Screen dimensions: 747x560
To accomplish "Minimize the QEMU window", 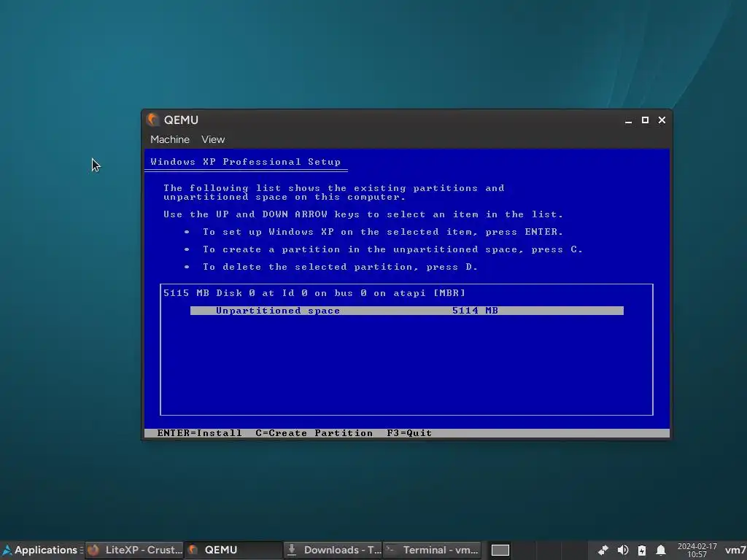I will click(628, 120).
